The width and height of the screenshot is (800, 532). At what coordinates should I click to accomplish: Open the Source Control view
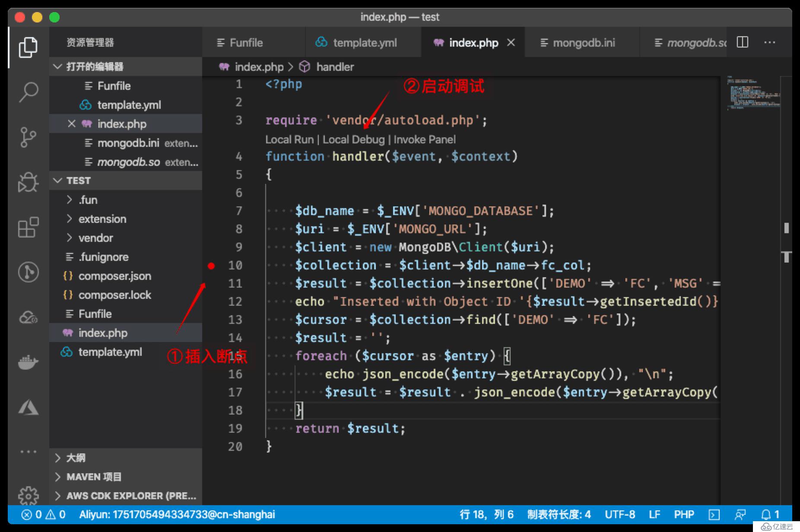pos(28,137)
